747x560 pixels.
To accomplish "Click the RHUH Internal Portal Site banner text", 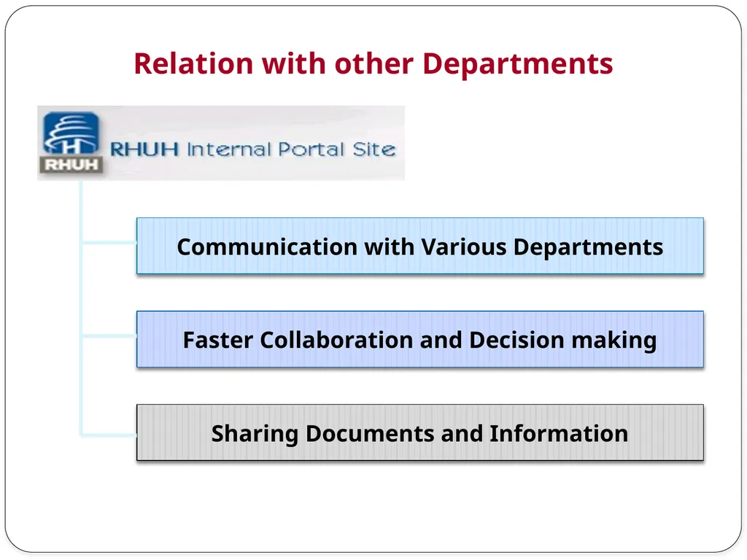I will [x=252, y=149].
